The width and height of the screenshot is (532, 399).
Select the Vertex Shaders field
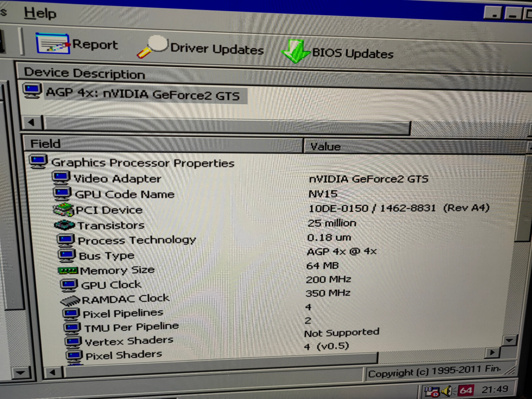pyautogui.click(x=129, y=341)
